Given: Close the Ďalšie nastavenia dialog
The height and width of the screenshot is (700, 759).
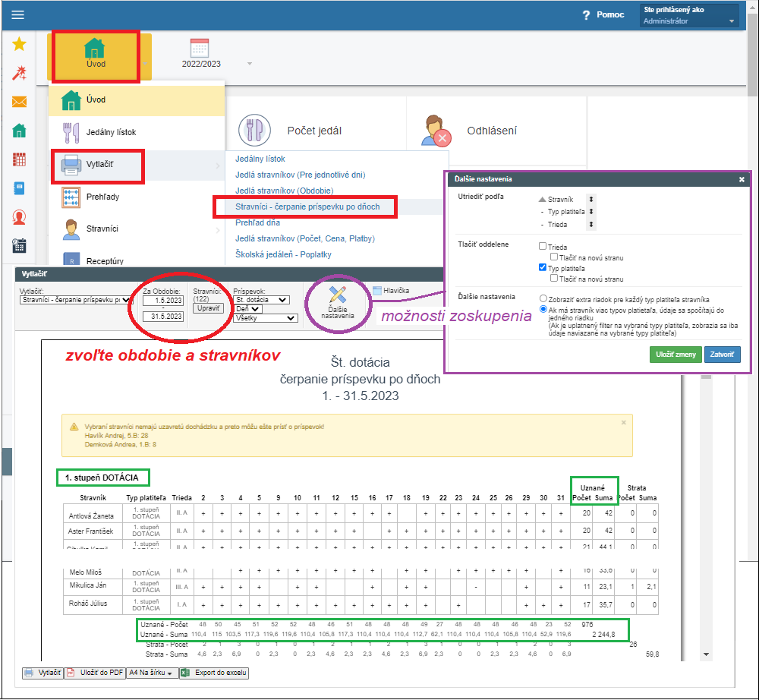Looking at the screenshot, I should pos(742,180).
